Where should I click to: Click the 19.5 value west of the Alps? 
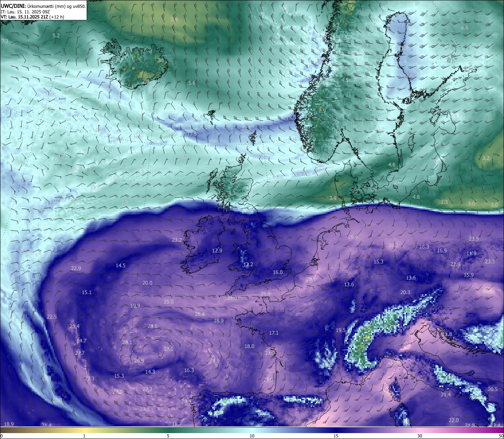[341, 330]
